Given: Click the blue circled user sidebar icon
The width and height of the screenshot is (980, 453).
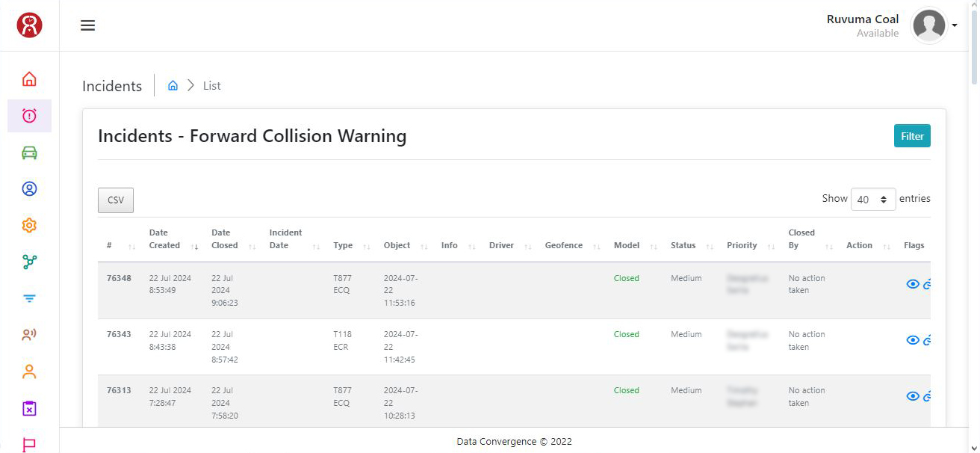Looking at the screenshot, I should pyautogui.click(x=29, y=189).
